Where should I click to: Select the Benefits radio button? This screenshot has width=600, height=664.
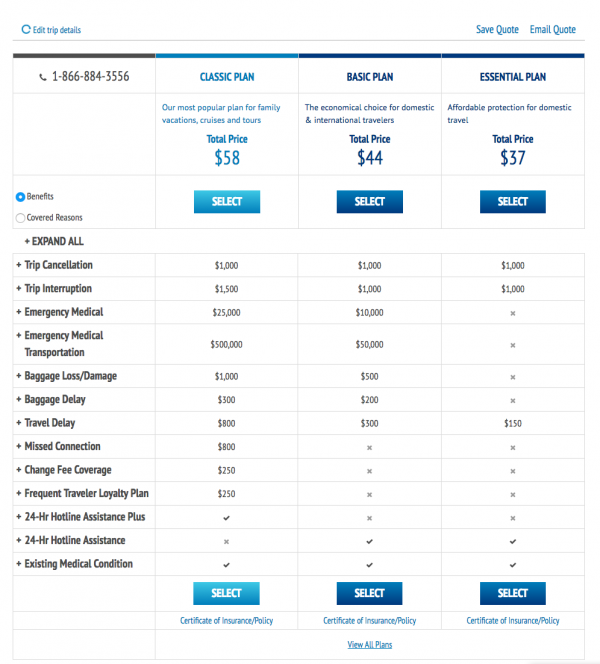pyautogui.click(x=20, y=197)
